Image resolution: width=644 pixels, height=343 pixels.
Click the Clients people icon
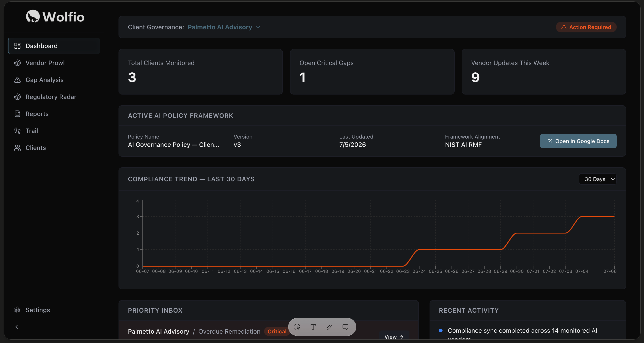[x=17, y=148]
